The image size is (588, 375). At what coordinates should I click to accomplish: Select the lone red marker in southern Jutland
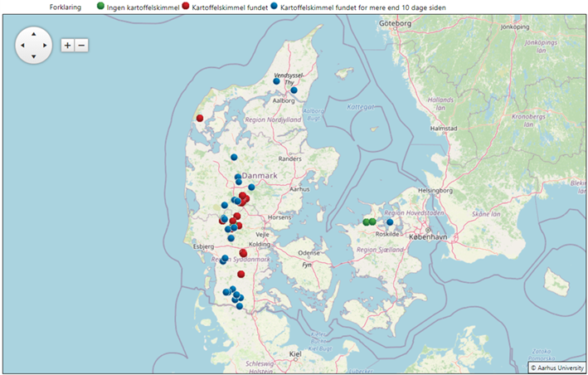click(241, 274)
